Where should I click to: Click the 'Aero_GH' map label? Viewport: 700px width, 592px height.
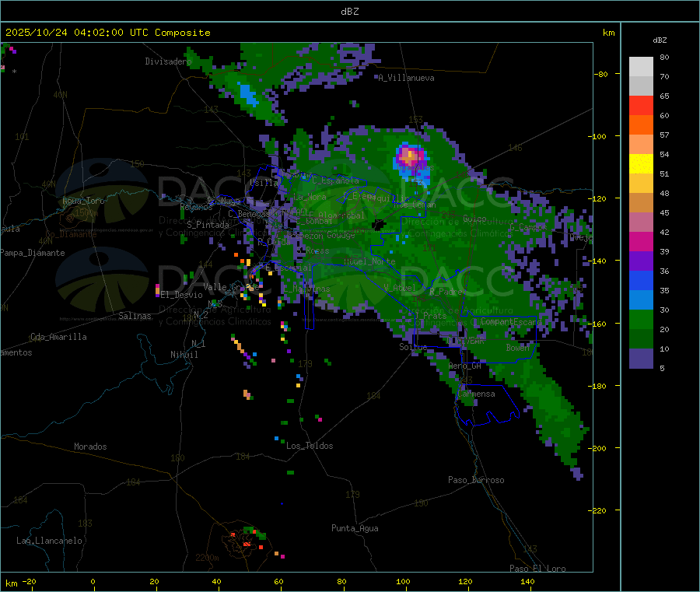464,366
